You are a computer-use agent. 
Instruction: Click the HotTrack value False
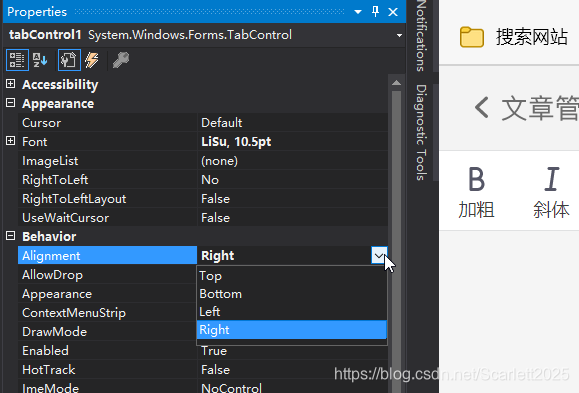pos(215,370)
